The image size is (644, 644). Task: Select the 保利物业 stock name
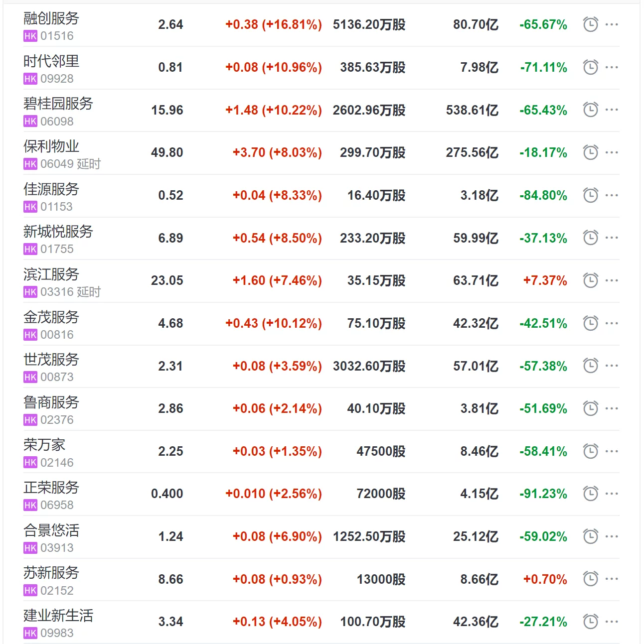click(51, 146)
